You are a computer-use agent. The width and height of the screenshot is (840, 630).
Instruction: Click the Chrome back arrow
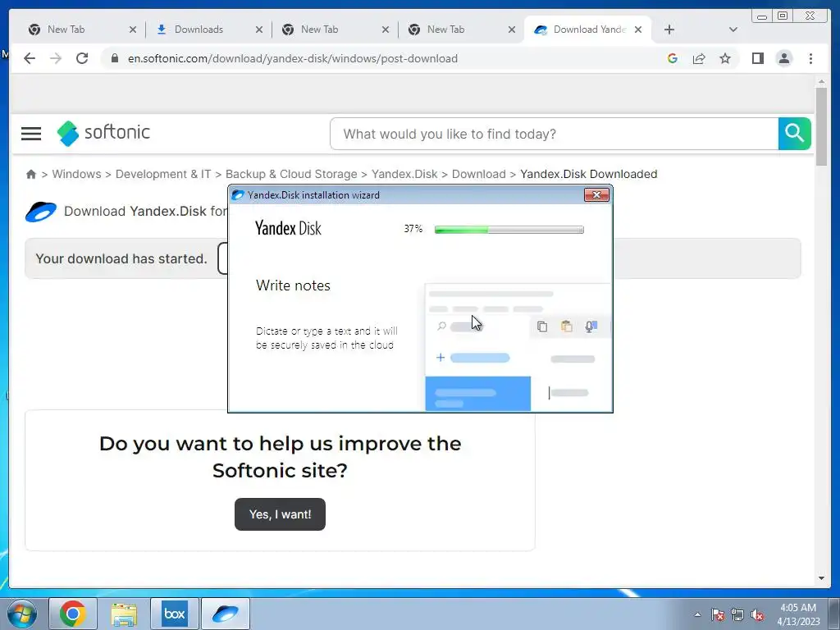pos(30,58)
